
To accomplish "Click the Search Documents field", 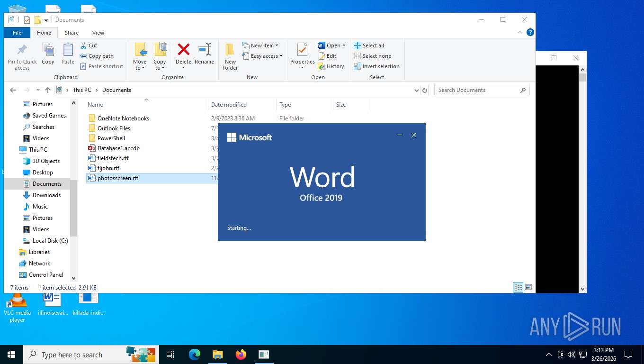I will (x=482, y=90).
